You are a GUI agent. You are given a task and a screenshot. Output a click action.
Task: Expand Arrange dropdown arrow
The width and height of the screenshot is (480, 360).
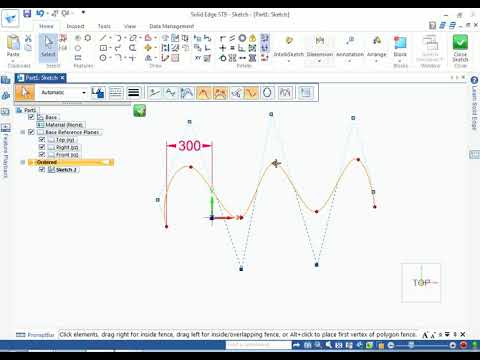[377, 61]
